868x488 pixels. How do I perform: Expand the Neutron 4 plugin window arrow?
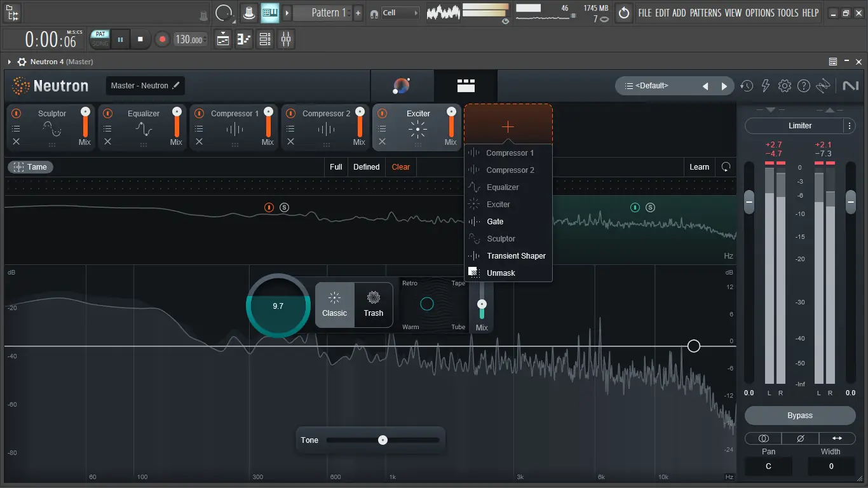[10, 62]
